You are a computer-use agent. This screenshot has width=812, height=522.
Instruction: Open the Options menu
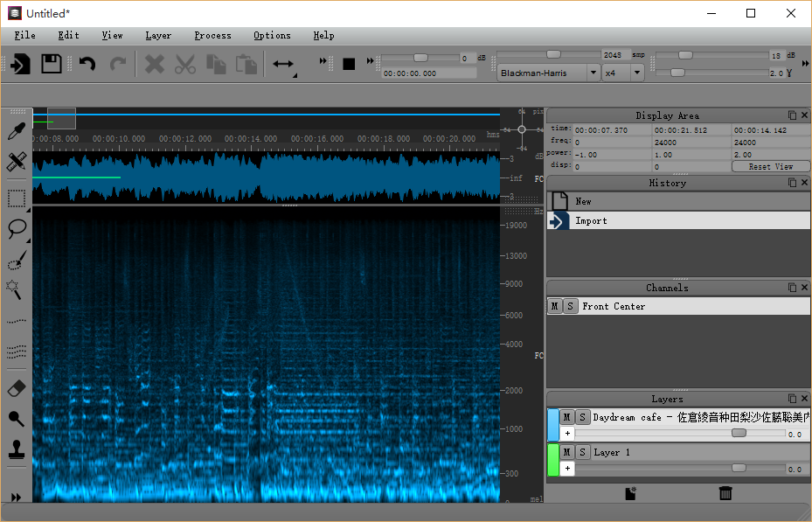pos(272,35)
